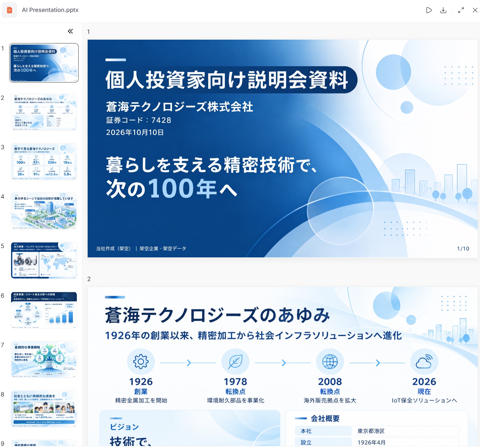
Task: Open the partially visible slide 9 thumbnail
Action: (44, 443)
